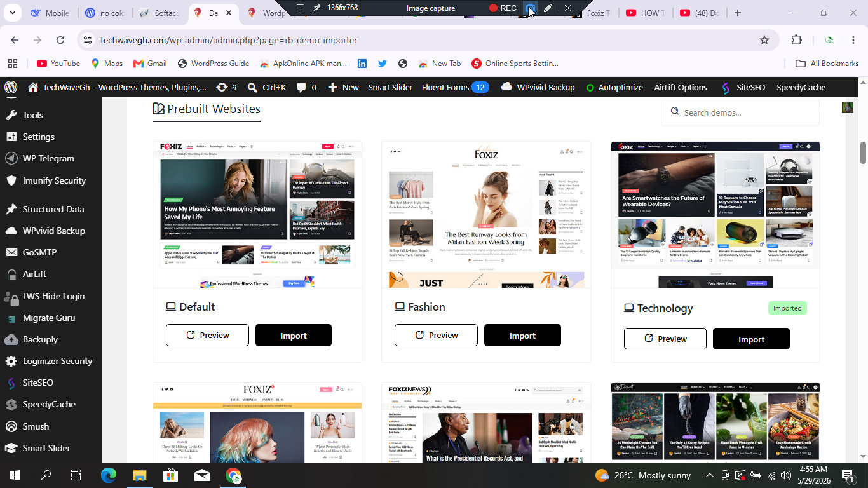Switch to the HOW T YouTube tab

click(x=646, y=13)
